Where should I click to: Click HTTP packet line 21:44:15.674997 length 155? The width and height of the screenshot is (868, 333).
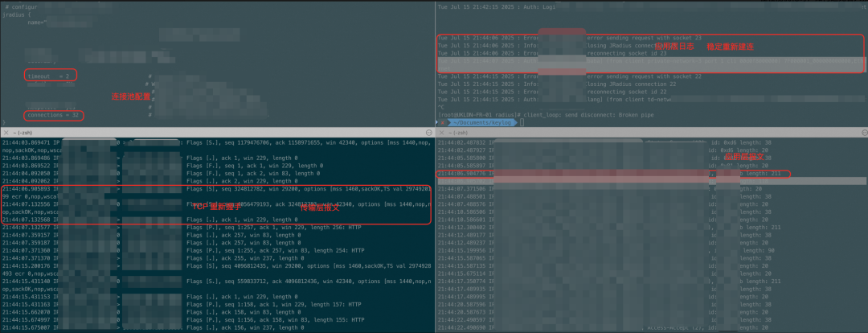coord(182,321)
